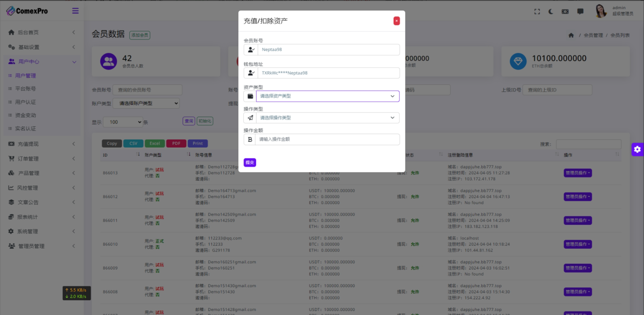Close the recharge/deduct assets dialog
This screenshot has height=315, width=644.
(x=396, y=21)
